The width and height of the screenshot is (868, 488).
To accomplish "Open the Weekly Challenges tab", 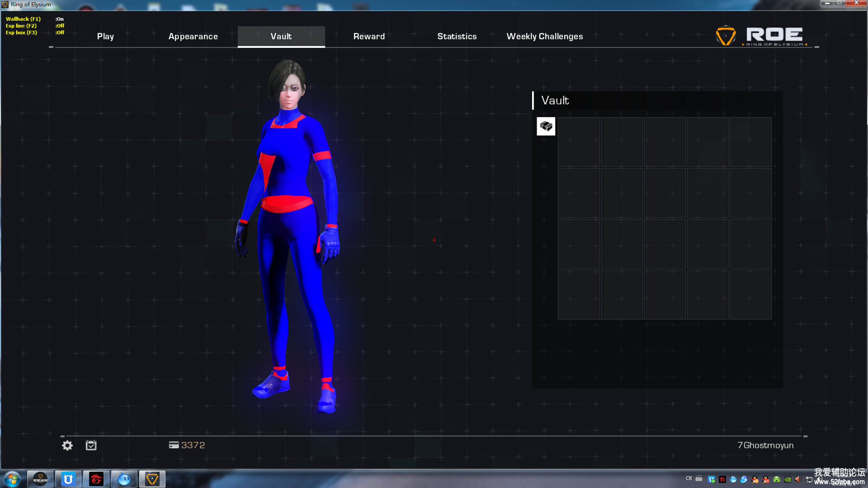I will (x=544, y=37).
